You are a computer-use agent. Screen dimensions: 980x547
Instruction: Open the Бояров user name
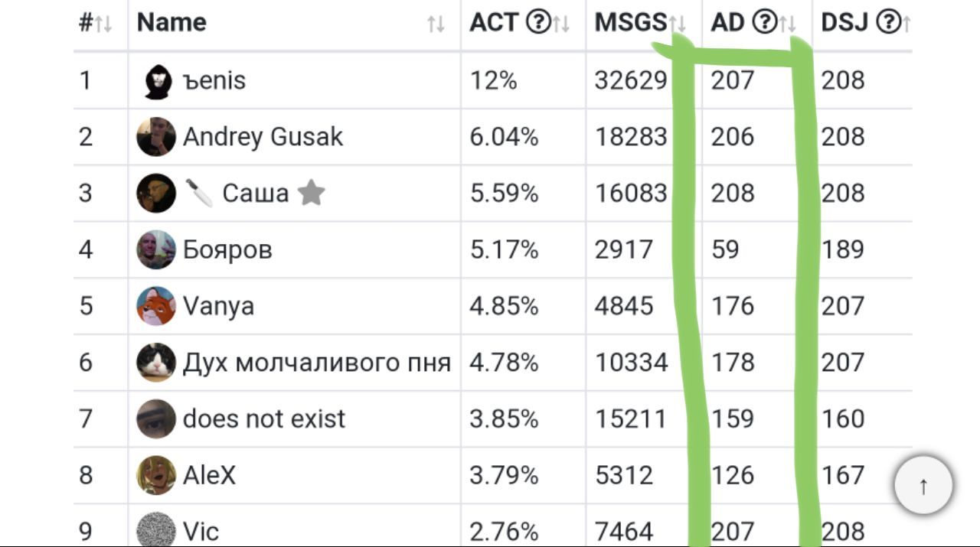[227, 250]
